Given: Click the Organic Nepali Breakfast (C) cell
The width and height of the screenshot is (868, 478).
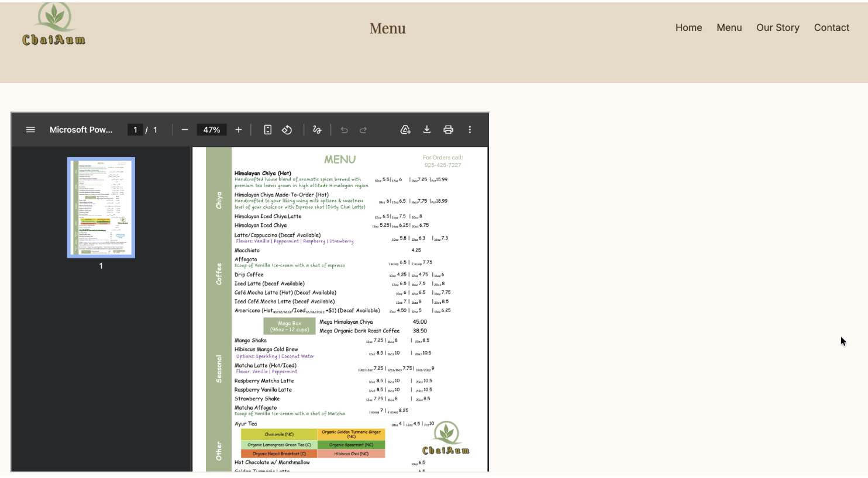Looking at the screenshot, I should (279, 453).
